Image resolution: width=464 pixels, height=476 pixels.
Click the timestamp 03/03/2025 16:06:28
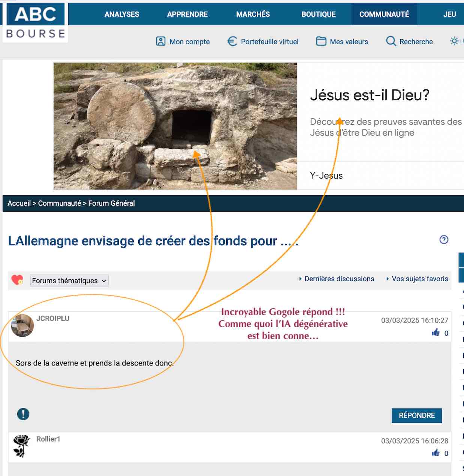(x=415, y=441)
